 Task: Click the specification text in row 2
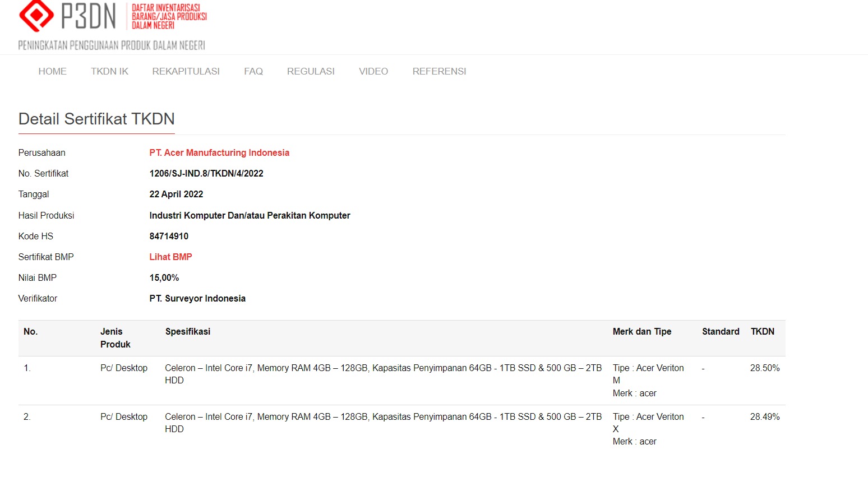click(384, 423)
